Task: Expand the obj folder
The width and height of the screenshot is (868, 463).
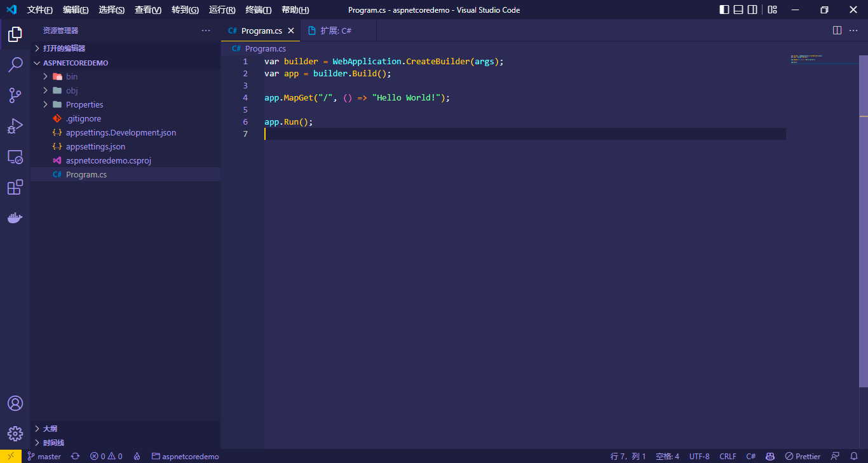Action: (125, 90)
